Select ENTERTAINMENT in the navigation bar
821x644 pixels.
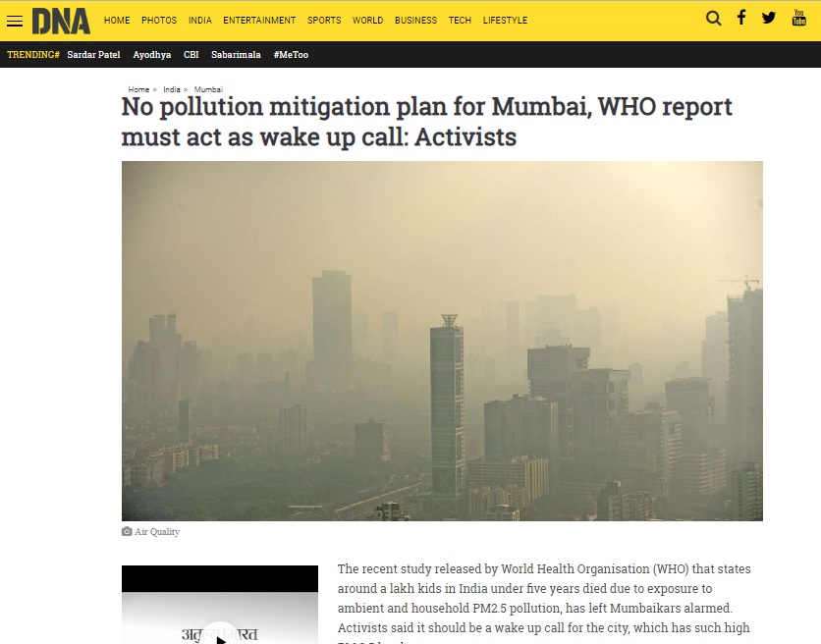pos(259,21)
